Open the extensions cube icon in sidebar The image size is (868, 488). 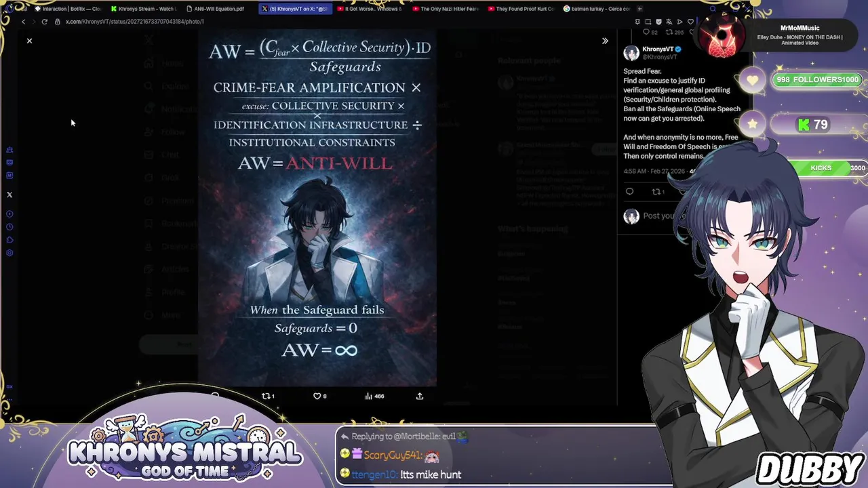(9, 240)
